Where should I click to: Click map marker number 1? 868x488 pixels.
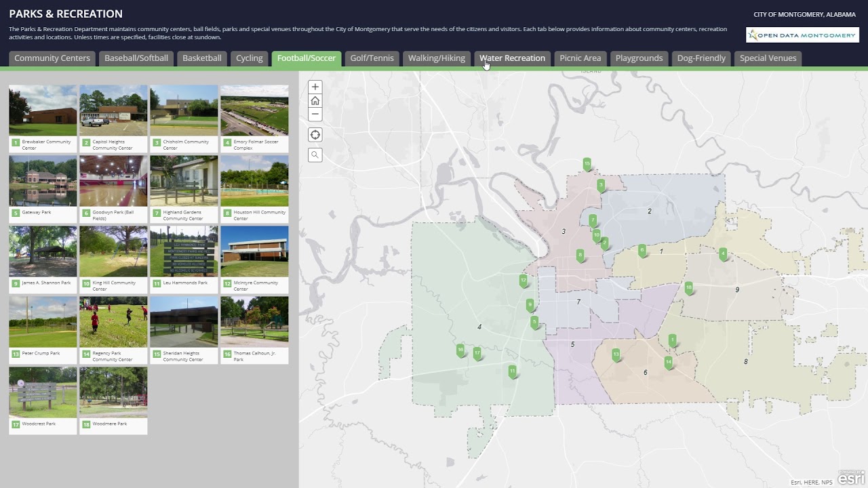click(673, 340)
